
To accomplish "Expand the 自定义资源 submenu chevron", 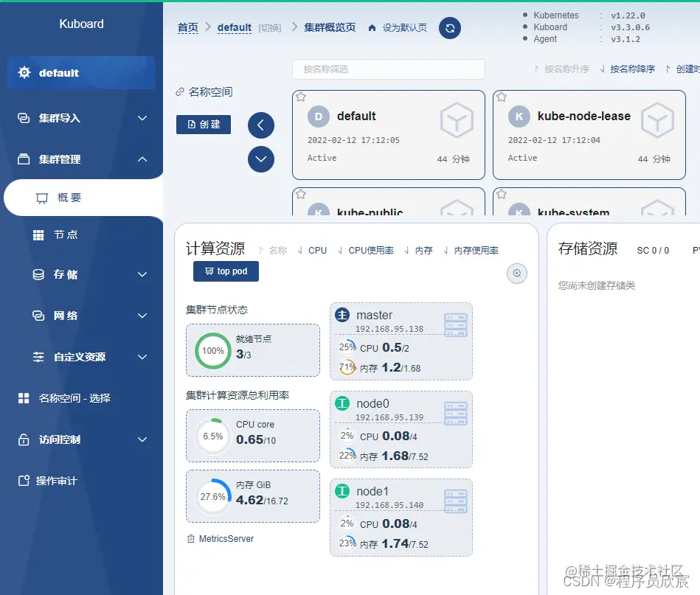I will point(142,357).
